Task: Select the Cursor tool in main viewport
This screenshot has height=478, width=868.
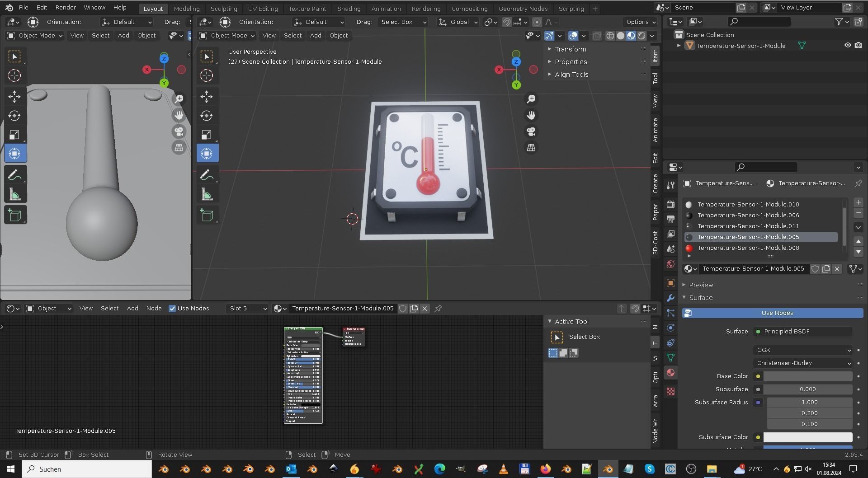Action: point(207,75)
